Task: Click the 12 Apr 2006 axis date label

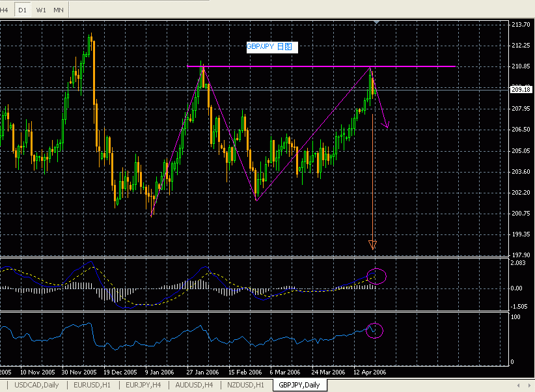Action: 370,372
